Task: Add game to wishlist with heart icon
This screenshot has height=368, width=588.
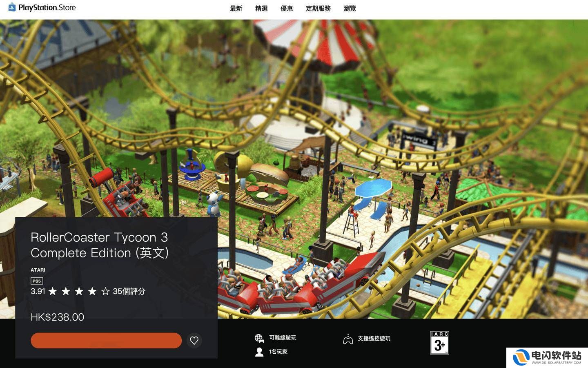Action: click(x=194, y=340)
